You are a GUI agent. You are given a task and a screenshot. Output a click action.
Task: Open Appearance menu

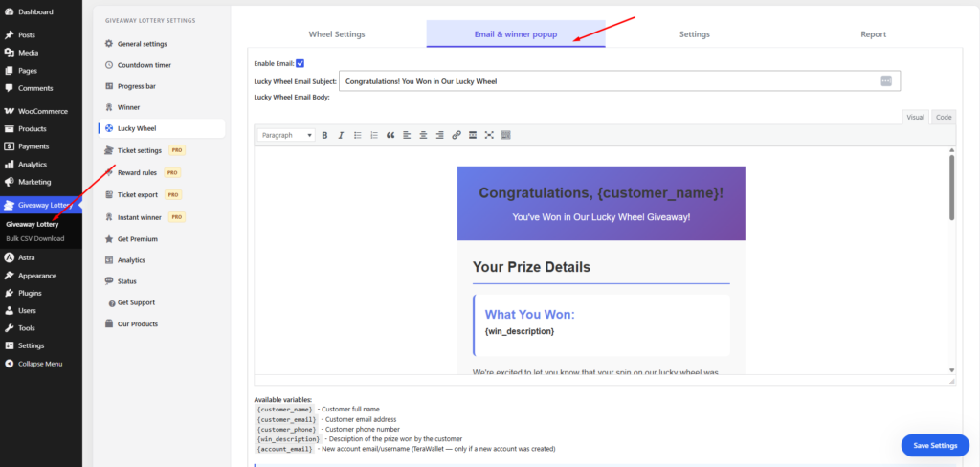point(40,275)
